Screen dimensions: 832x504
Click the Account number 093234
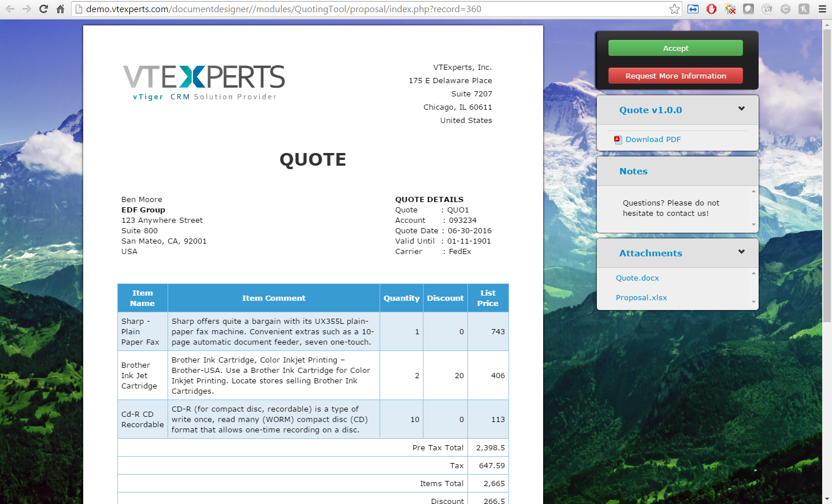coord(463,220)
